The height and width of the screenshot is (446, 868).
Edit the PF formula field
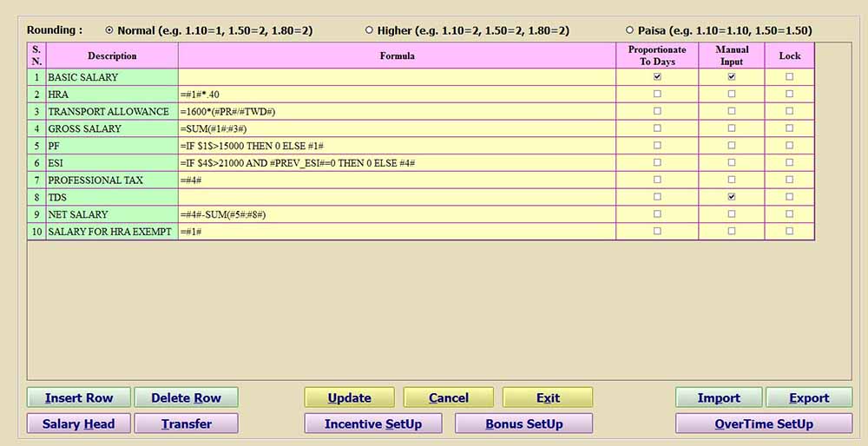click(x=397, y=146)
